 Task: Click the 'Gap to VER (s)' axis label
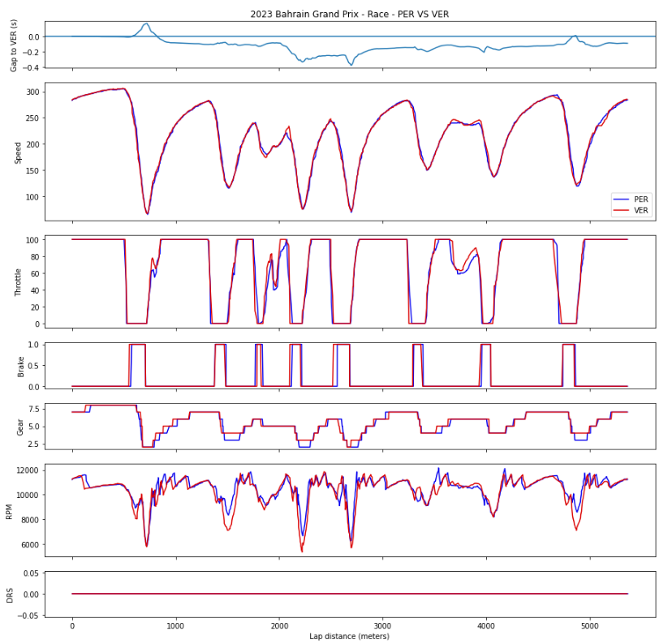[x=14, y=45]
